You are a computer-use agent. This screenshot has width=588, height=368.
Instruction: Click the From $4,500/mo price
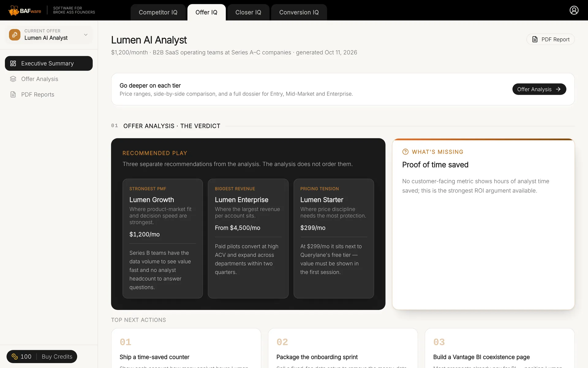[237, 228]
